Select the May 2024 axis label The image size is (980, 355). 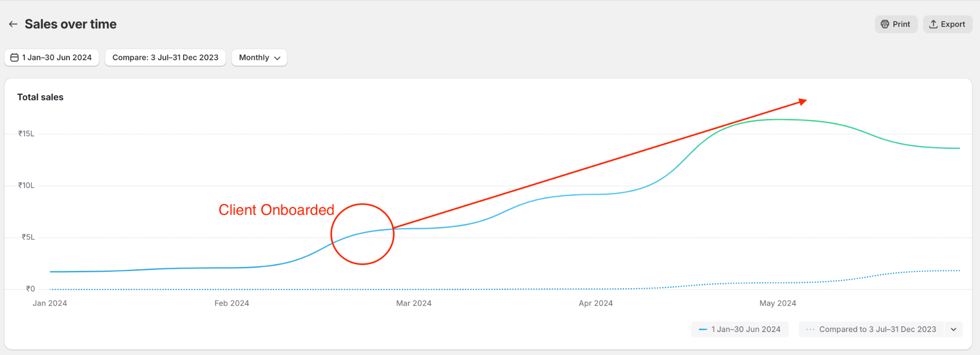(778, 303)
